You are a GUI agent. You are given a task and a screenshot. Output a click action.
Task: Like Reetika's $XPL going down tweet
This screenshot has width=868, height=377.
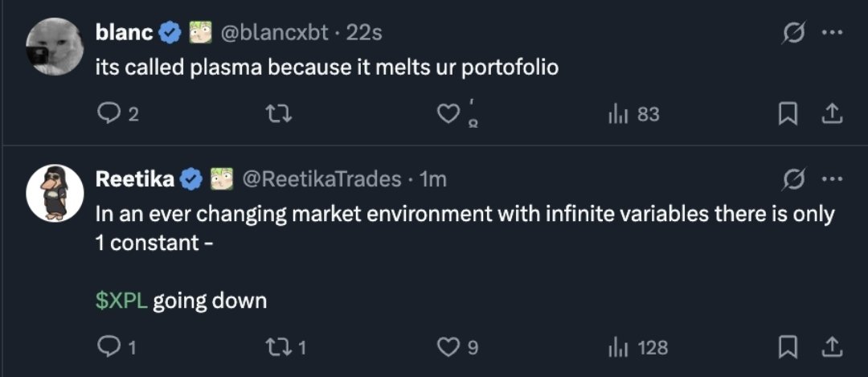click(447, 347)
